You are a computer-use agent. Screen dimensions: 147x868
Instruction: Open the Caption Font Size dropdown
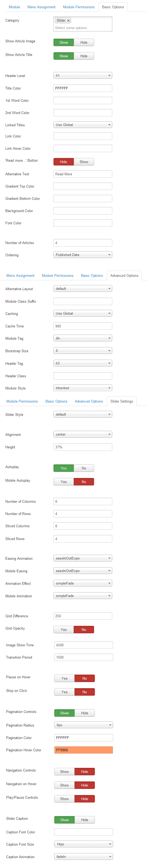tap(83, 844)
